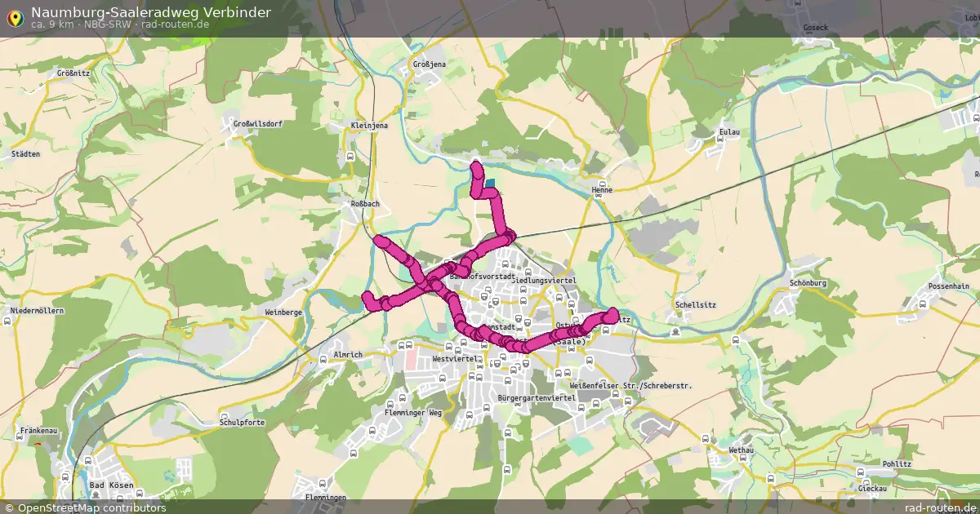
Task: Click the Pohlitz village label
Action: (898, 463)
